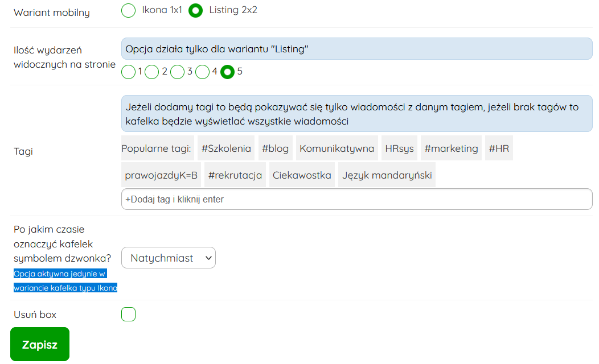Add the #marketing tag

(451, 148)
